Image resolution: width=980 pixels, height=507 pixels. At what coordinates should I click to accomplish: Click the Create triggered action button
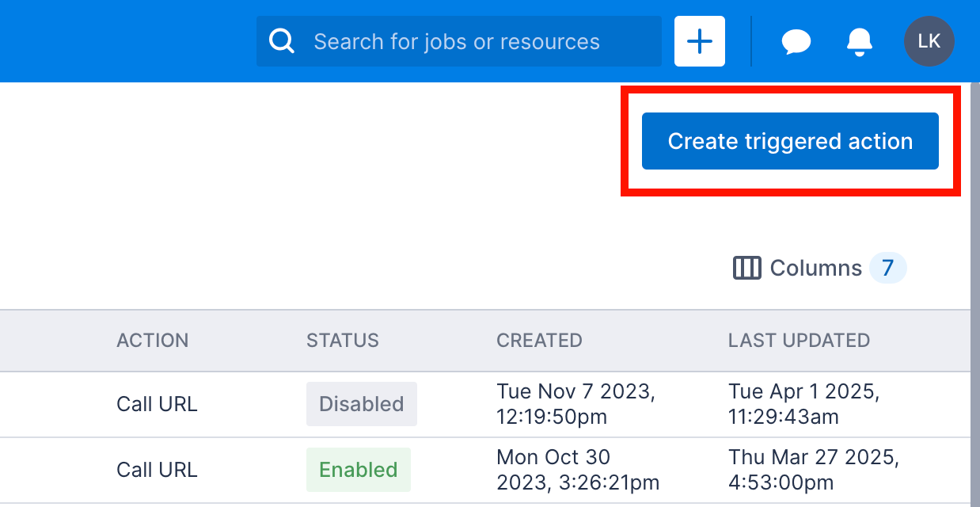789,141
